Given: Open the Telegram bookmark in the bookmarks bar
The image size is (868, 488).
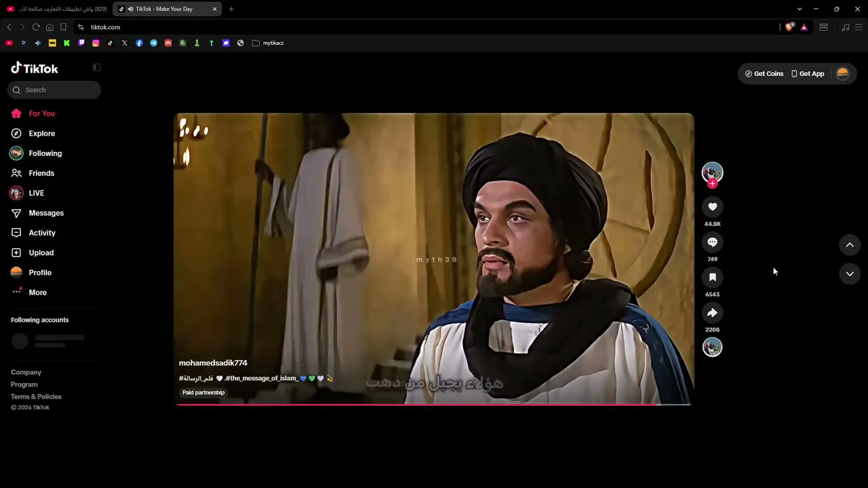Looking at the screenshot, I should coord(154,43).
